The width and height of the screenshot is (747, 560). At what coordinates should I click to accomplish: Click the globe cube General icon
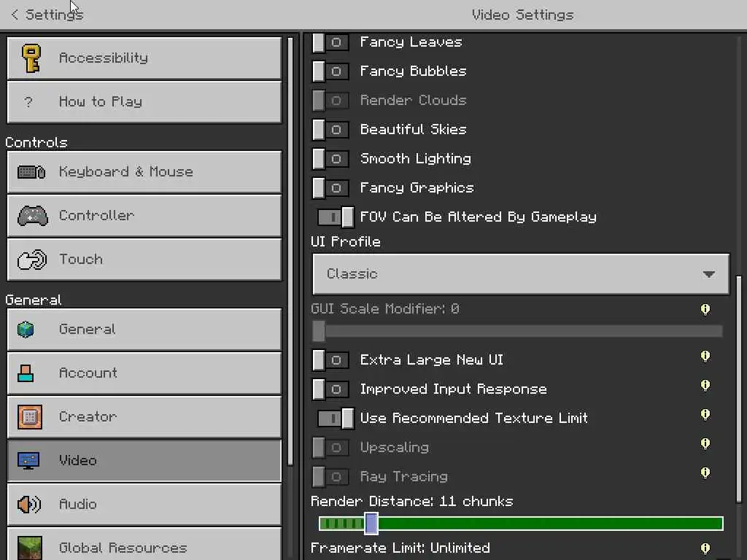pos(26,329)
